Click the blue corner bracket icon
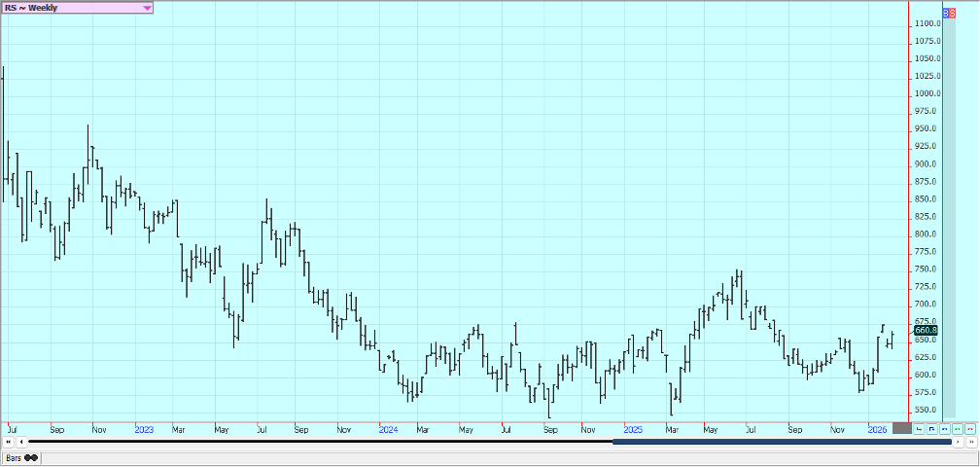980x467 pixels. 931,428
